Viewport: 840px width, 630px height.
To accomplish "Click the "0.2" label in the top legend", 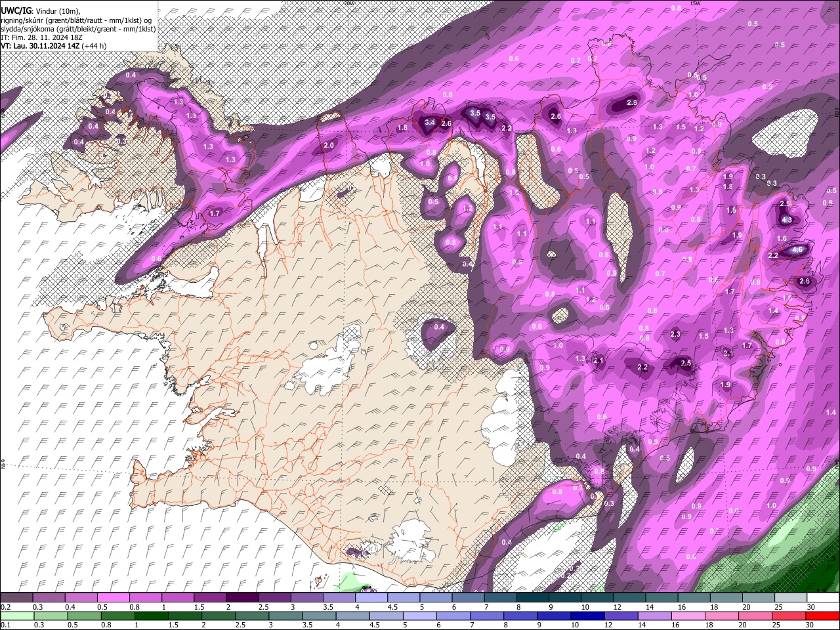I will pyautogui.click(x=5, y=607).
